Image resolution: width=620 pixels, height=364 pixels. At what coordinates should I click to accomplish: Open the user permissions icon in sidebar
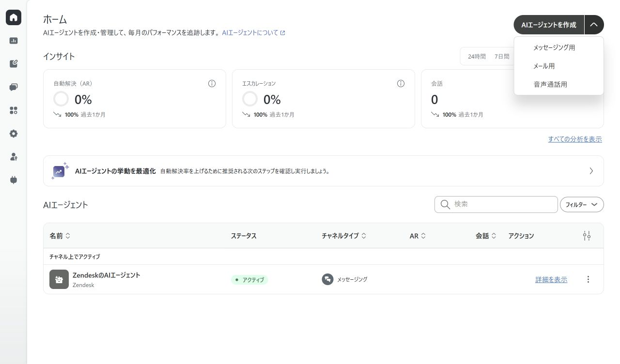tap(14, 157)
